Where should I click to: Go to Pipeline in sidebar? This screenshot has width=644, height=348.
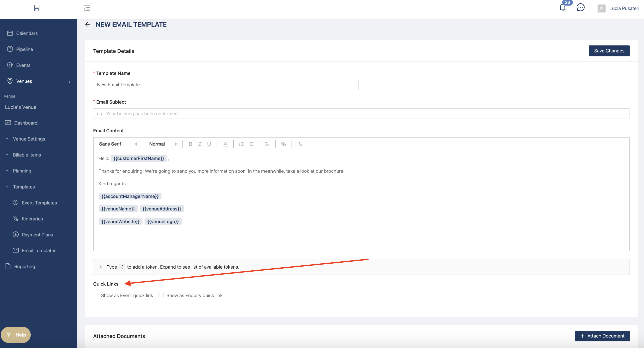coord(24,49)
